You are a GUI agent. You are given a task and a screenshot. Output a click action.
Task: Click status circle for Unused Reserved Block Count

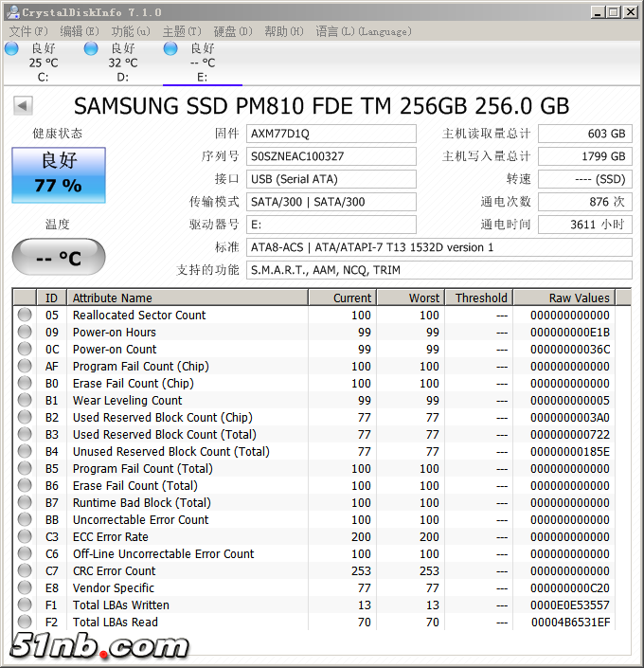coord(25,451)
